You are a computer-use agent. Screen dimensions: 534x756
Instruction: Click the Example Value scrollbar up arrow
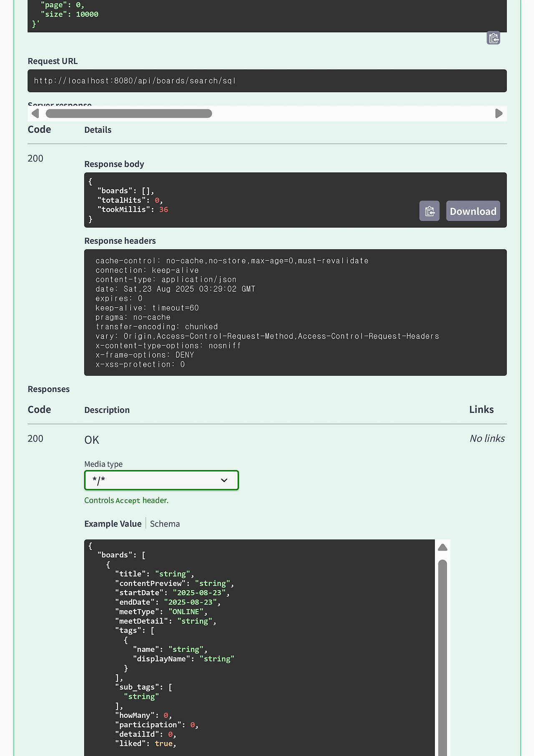[x=443, y=547]
